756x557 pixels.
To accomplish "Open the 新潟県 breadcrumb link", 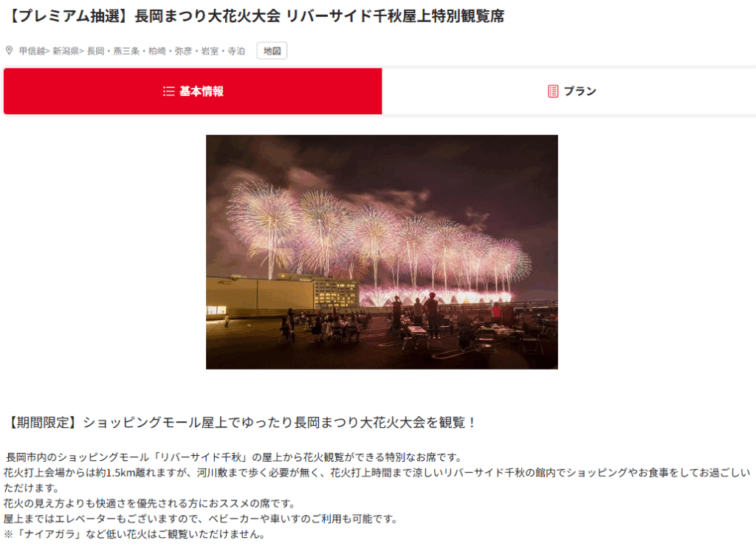I will coord(66,51).
